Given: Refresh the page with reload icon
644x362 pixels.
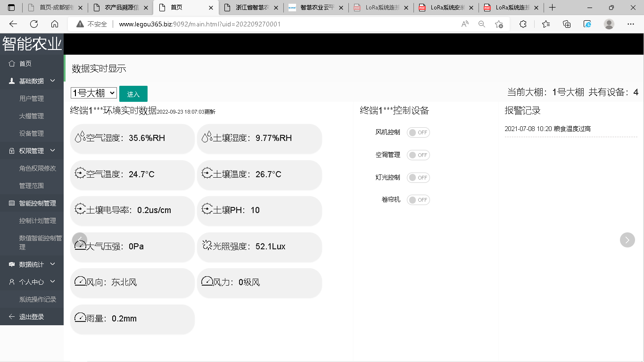Looking at the screenshot, I should pyautogui.click(x=34, y=24).
